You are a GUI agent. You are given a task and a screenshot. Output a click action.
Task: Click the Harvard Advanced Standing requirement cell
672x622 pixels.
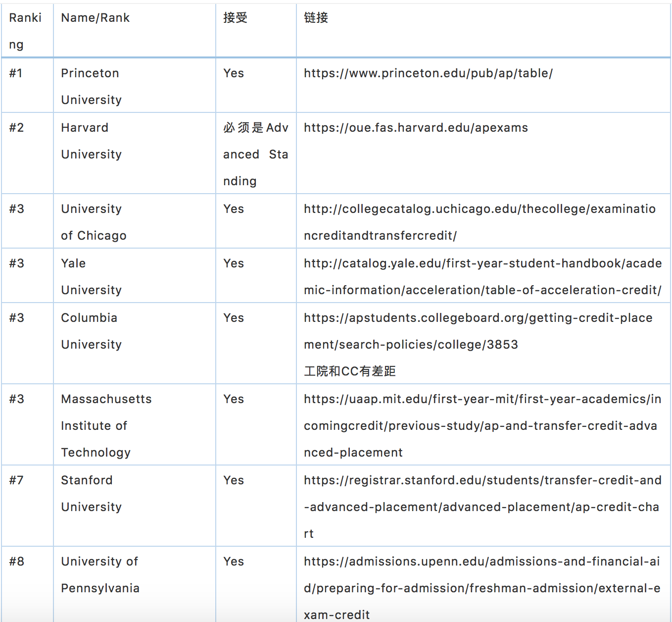click(255, 154)
